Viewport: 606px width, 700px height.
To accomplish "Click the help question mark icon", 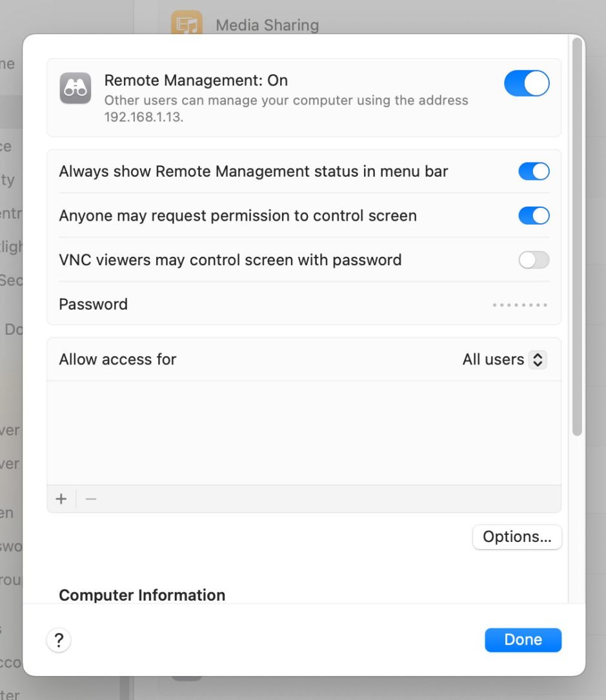I will [x=59, y=640].
